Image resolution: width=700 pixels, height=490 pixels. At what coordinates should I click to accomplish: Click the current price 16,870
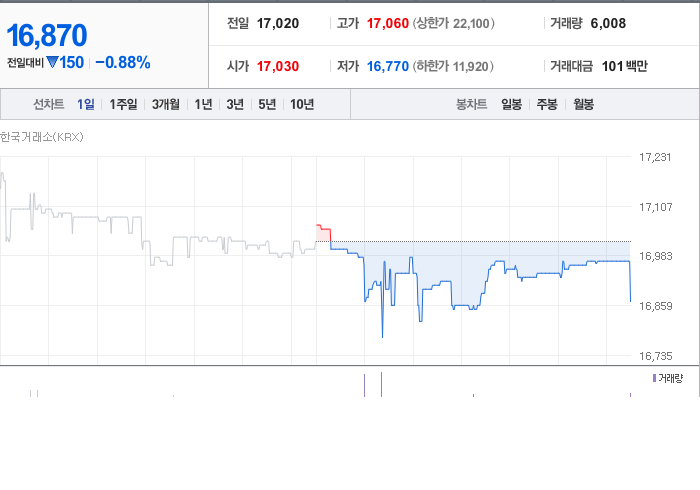click(47, 35)
